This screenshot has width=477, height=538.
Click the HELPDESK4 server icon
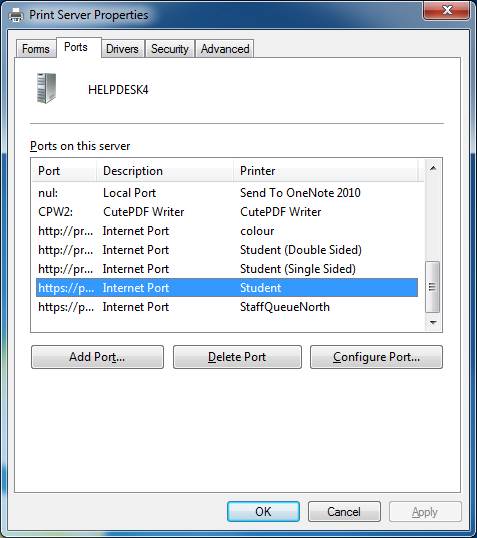46,88
